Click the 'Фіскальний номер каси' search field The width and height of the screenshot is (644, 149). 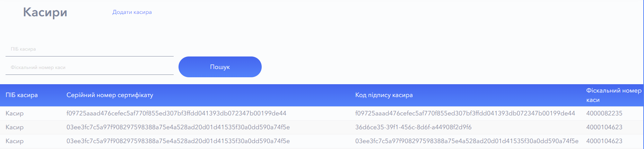(x=89, y=68)
